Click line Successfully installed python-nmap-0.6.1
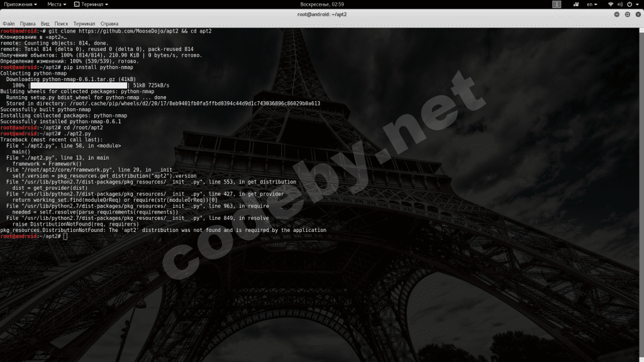Viewport: 644px width, 362px height. 60,121
